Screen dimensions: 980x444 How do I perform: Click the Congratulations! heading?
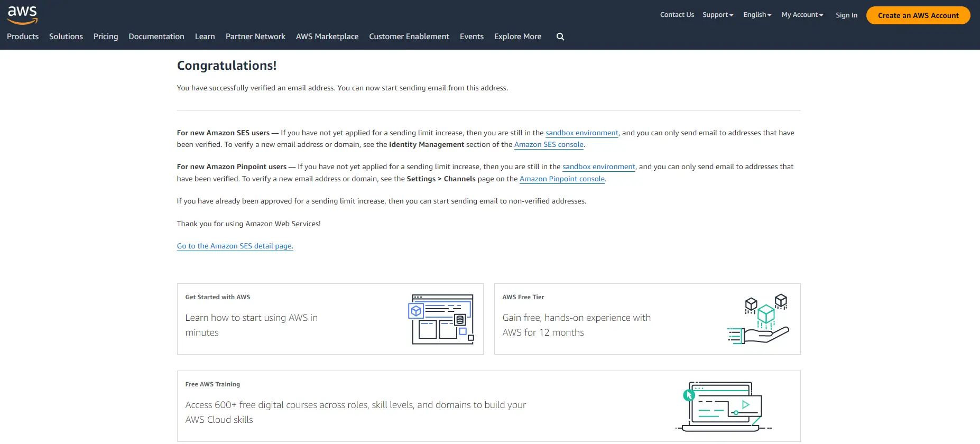(x=227, y=66)
